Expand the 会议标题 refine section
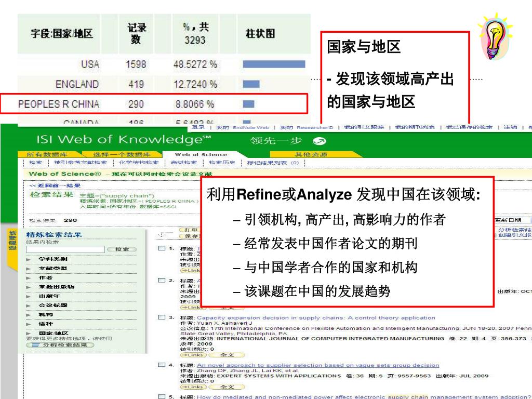This screenshot has width=532, height=399. coord(28,305)
